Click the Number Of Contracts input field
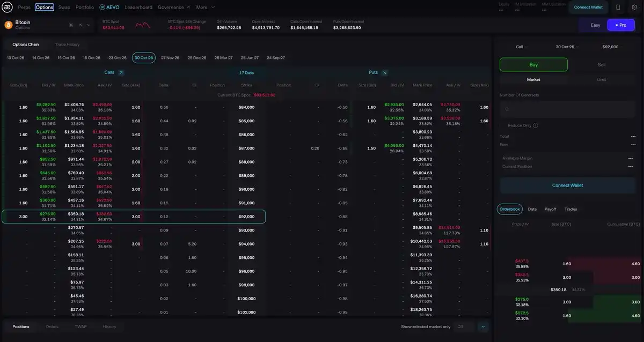Viewport: 644px width, 342px height. coord(567,109)
